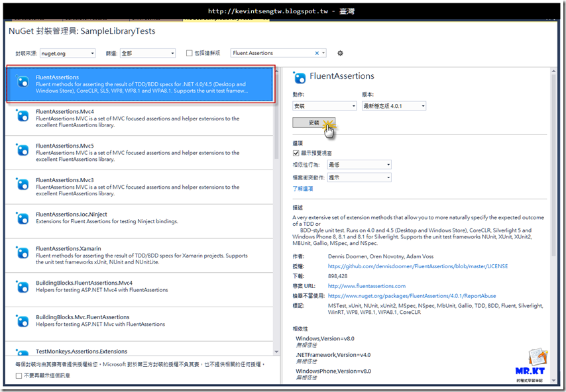Select the BuildingBlocks.FluentAssertions.Mvc4 package row

click(x=139, y=290)
